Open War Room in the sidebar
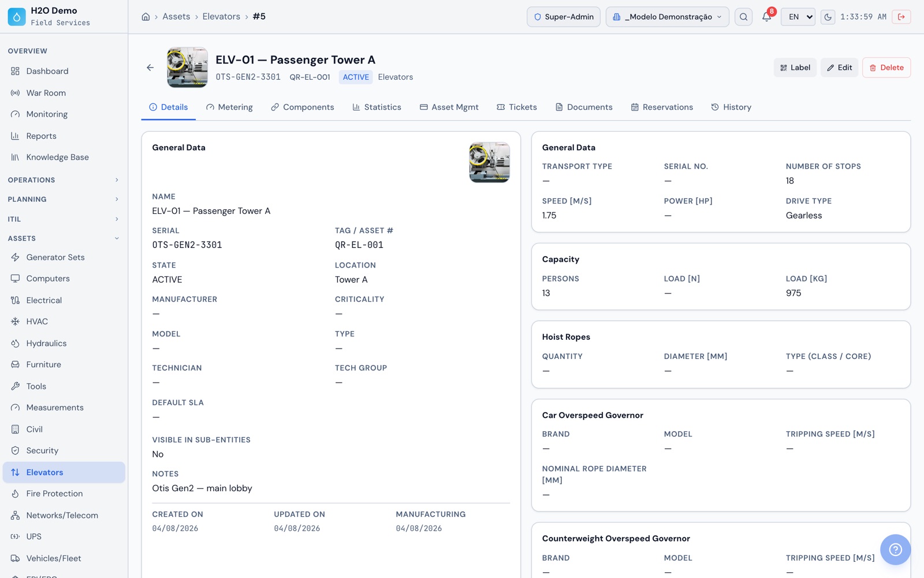924x578 pixels. click(x=64, y=93)
